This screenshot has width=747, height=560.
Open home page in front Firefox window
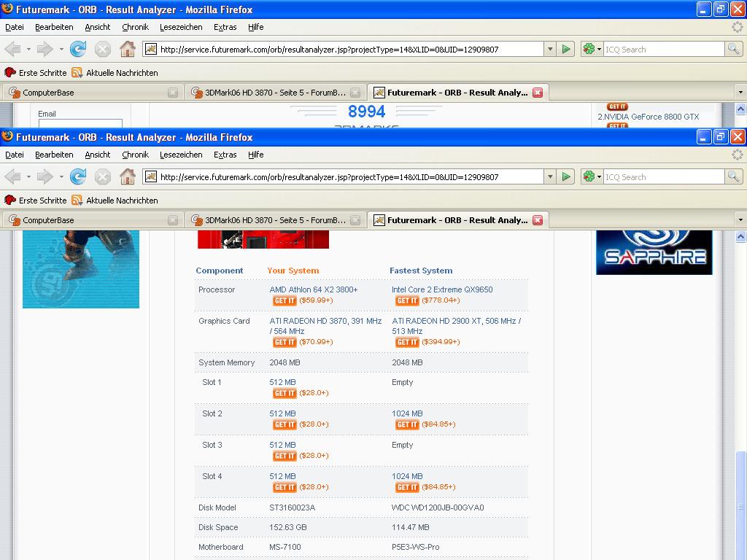pyautogui.click(x=127, y=177)
